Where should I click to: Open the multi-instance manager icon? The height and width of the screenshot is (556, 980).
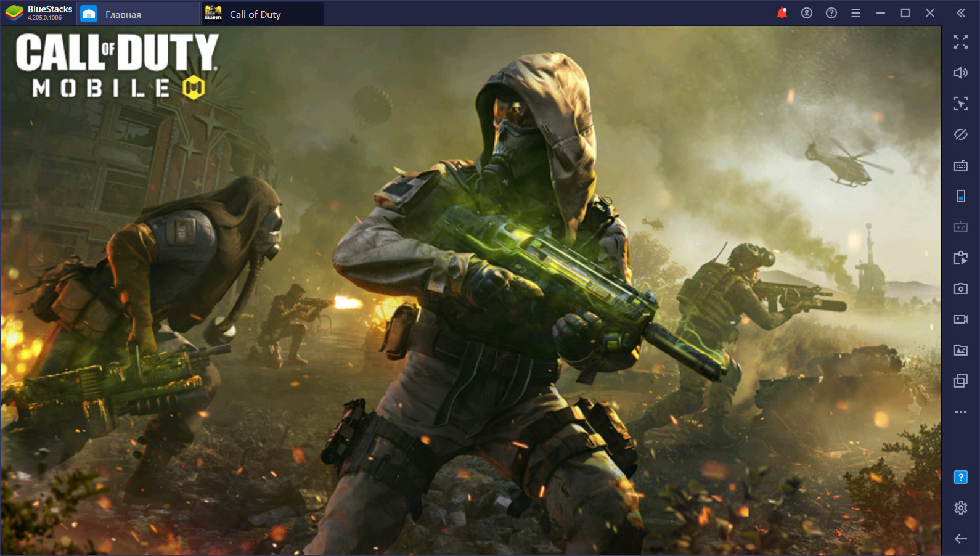[960, 381]
